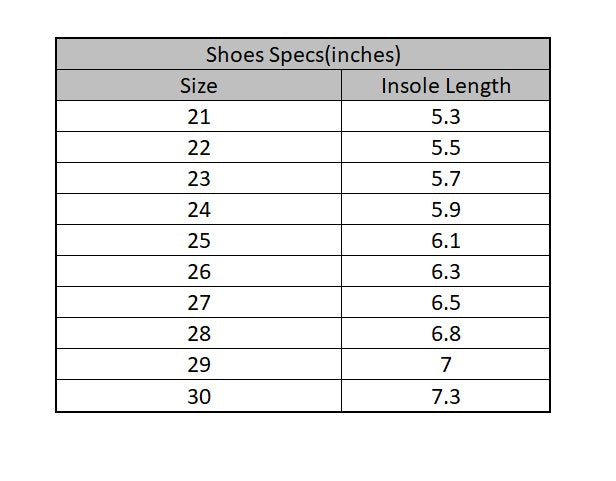
Task: Select the 6.1 insole length cell
Action: (445, 241)
